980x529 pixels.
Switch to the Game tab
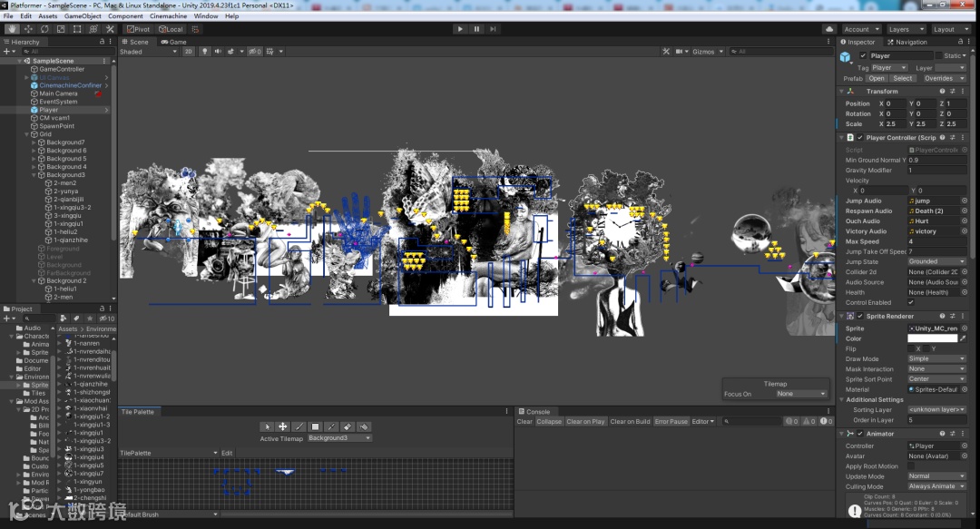click(173, 42)
